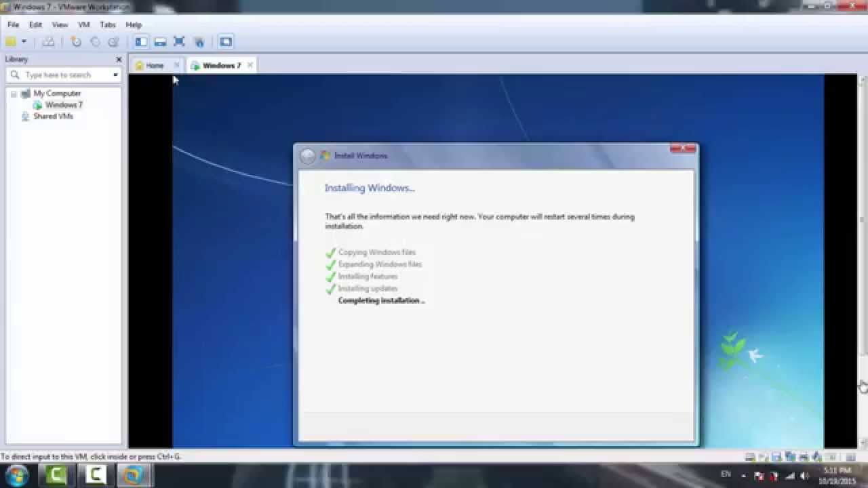
Task: Open the VM menu
Action: [83, 24]
